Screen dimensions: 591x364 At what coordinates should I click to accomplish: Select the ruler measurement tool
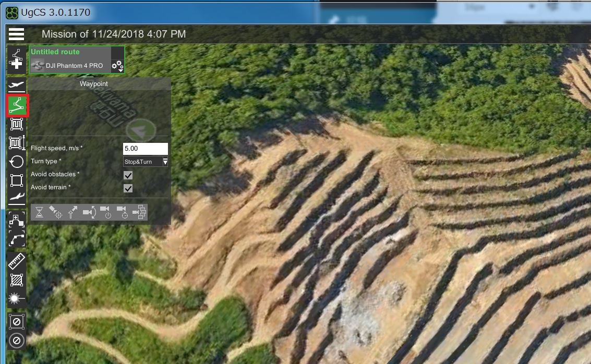17,262
